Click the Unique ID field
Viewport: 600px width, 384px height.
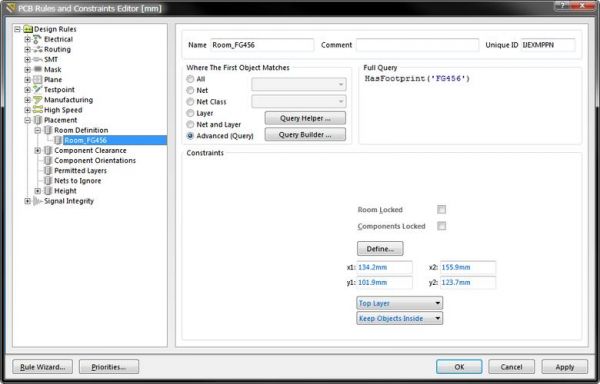pos(548,45)
